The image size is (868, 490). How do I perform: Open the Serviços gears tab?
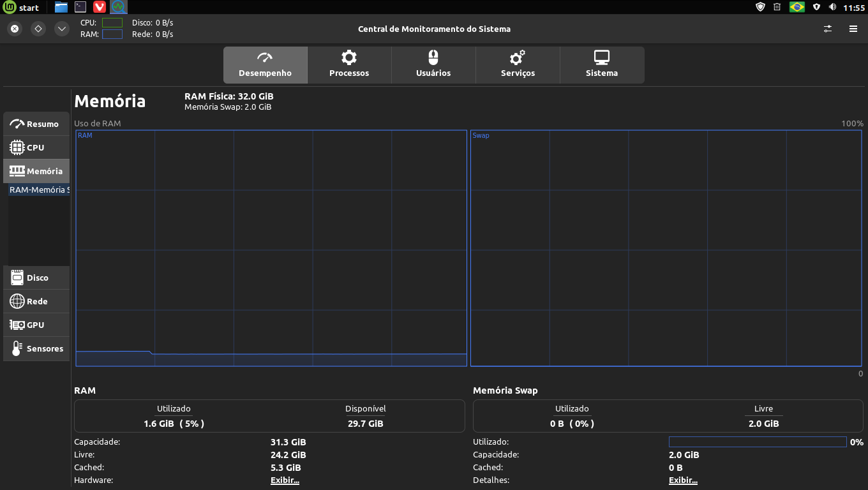pos(518,65)
